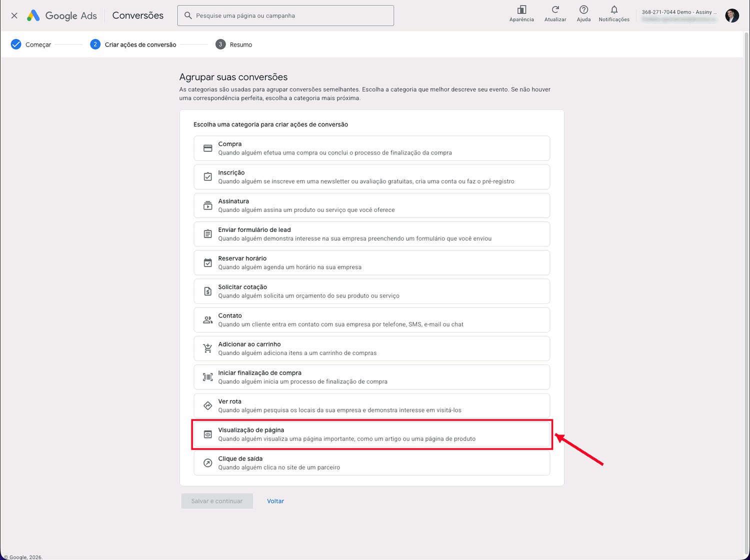This screenshot has height=560, width=750.
Task: Open the 368-271-7044 Demo account switcher
Action: [x=679, y=15]
